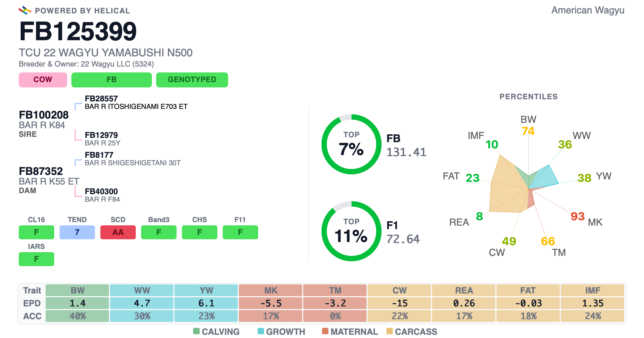
Task: Click the Helical logo icon
Action: [25, 10]
